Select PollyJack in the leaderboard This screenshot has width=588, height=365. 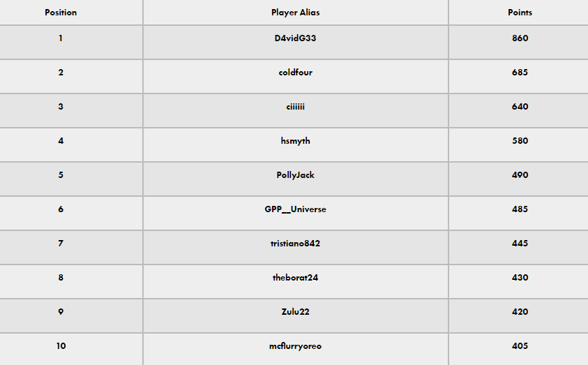click(296, 175)
